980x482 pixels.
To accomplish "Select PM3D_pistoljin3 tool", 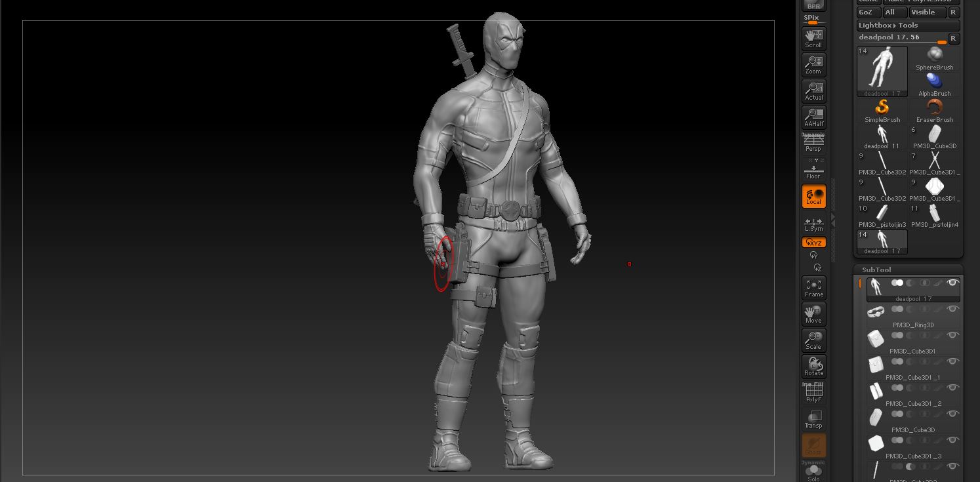I will click(x=882, y=216).
